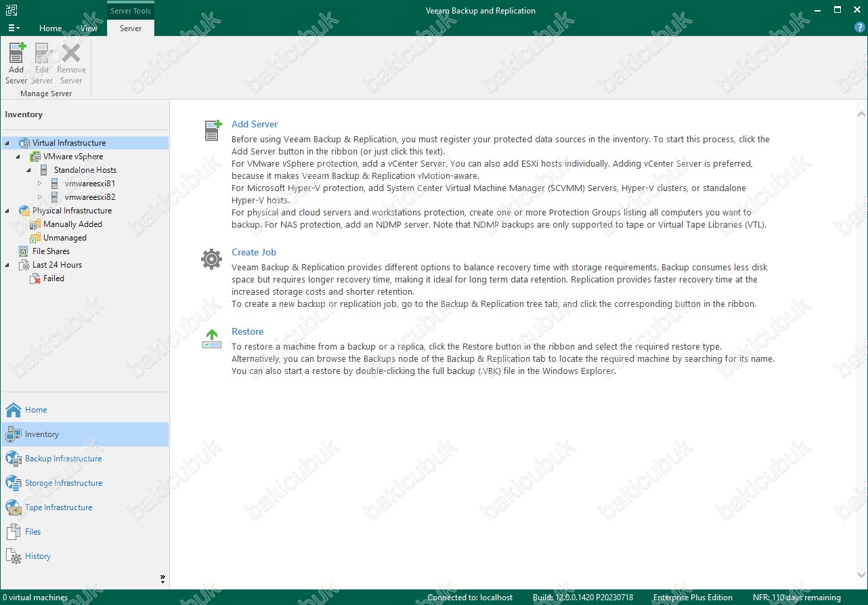Open the Home navigation pane

pyautogui.click(x=85, y=410)
